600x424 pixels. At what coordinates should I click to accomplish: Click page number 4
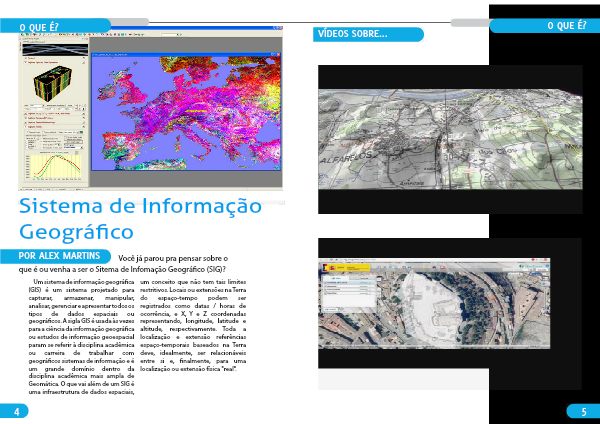pyautogui.click(x=16, y=412)
